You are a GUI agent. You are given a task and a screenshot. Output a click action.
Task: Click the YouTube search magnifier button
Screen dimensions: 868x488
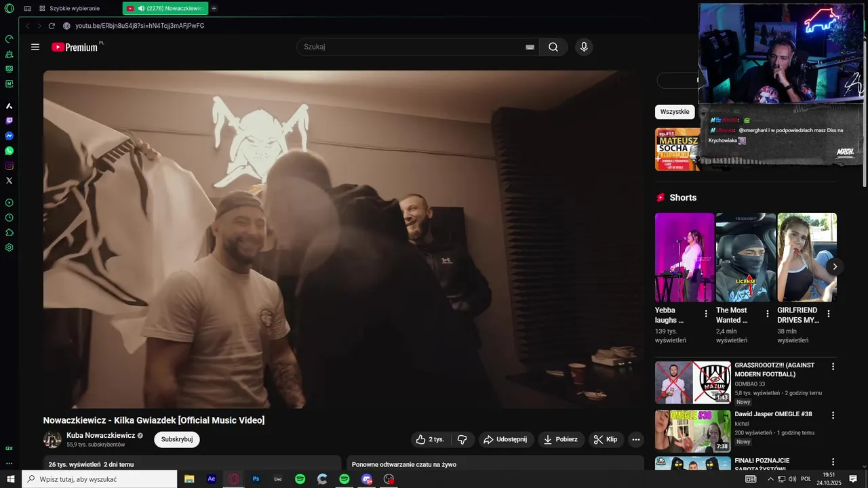click(553, 47)
